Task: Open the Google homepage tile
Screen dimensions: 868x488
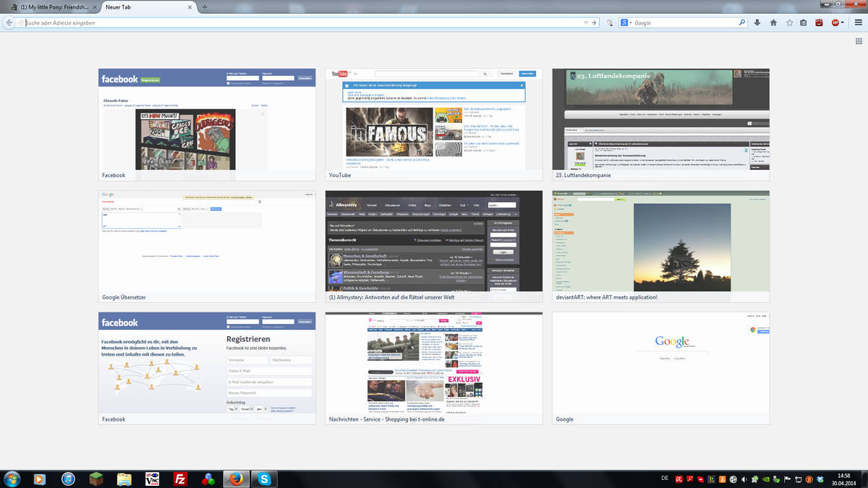Action: pos(661,368)
